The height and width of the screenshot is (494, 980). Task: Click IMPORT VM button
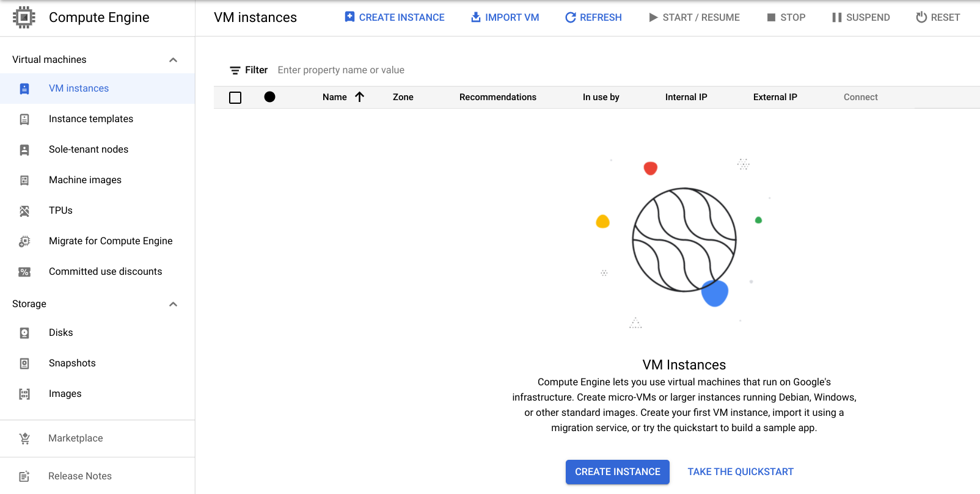pos(505,17)
